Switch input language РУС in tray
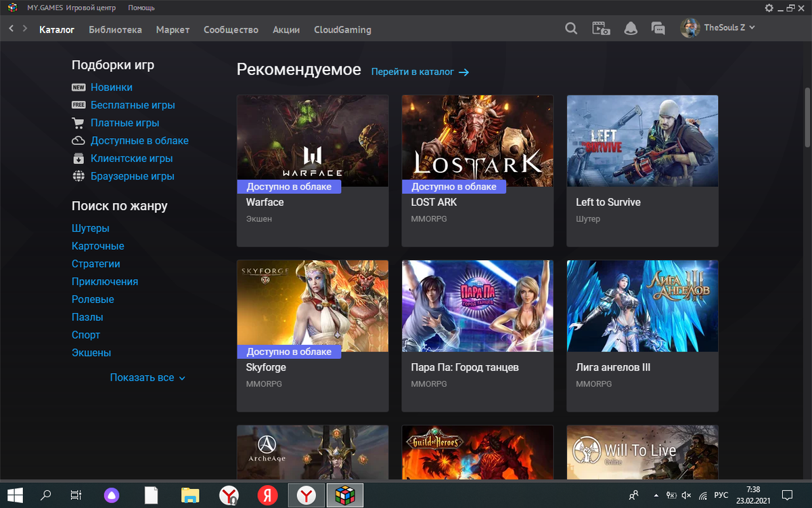This screenshot has height=508, width=812. 721,495
